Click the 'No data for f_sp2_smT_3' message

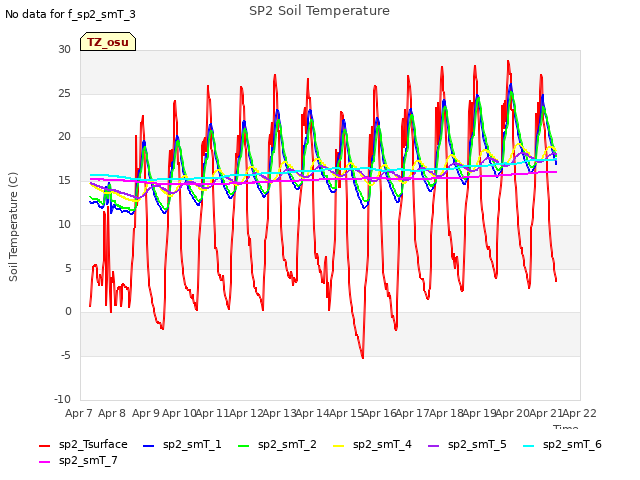click(x=70, y=15)
